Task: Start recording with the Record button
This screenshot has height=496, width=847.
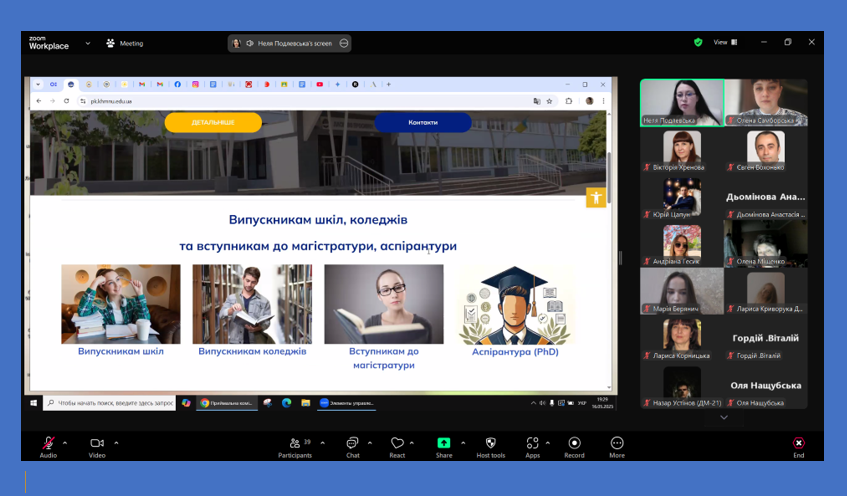Action: pyautogui.click(x=574, y=447)
